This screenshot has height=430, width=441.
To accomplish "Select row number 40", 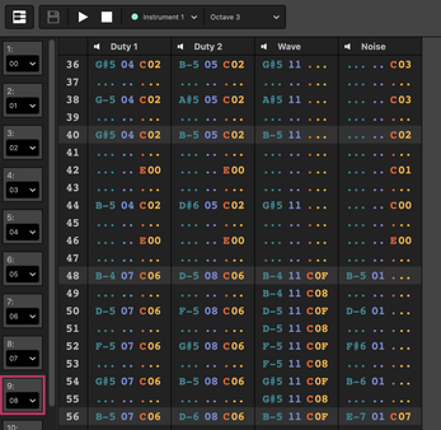I will (73, 135).
